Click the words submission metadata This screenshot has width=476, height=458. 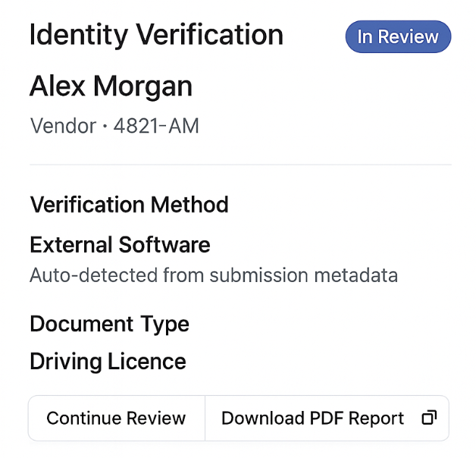pos(325,274)
